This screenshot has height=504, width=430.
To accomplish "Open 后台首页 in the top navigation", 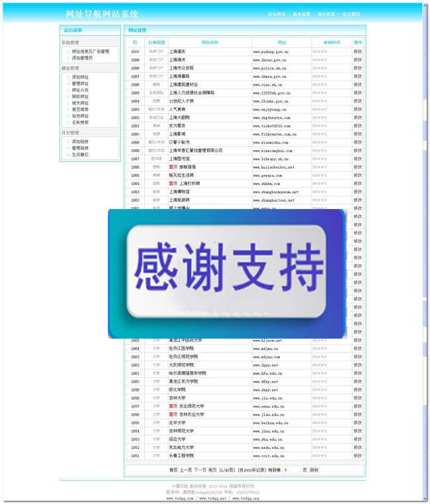I will click(x=277, y=14).
